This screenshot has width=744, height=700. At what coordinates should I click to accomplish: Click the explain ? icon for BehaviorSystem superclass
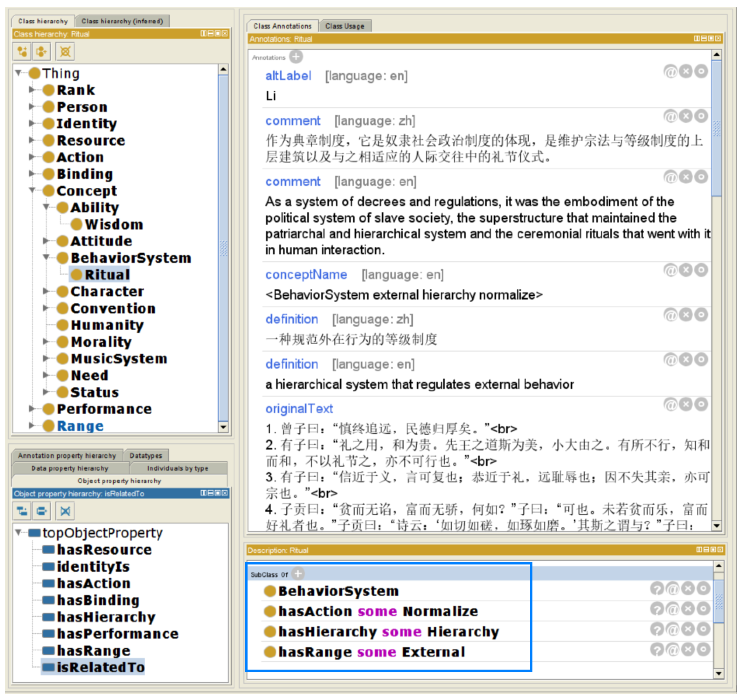(x=657, y=589)
